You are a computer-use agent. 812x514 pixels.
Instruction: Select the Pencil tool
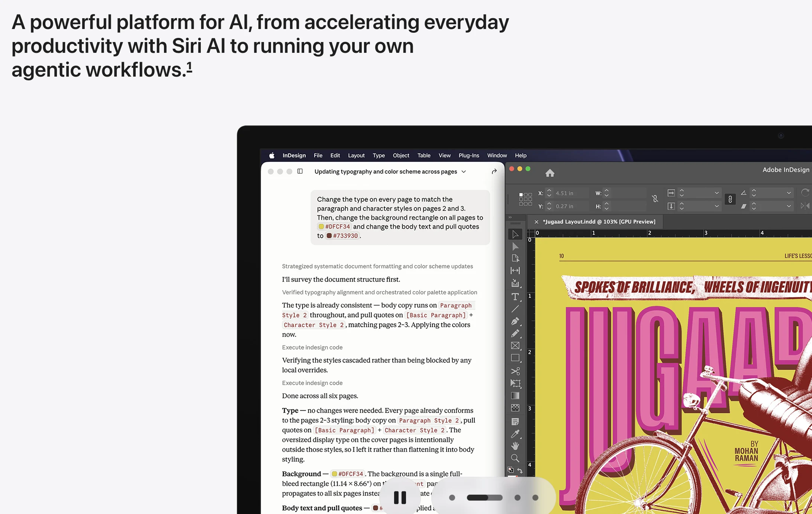point(515,334)
